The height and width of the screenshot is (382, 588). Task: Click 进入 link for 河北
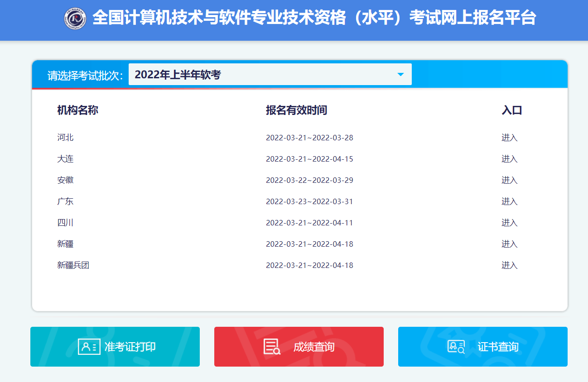pos(509,138)
